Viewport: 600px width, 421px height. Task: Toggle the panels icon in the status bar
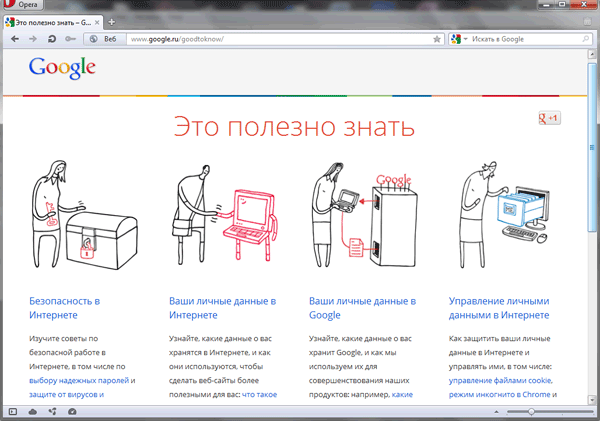[x=12, y=411]
